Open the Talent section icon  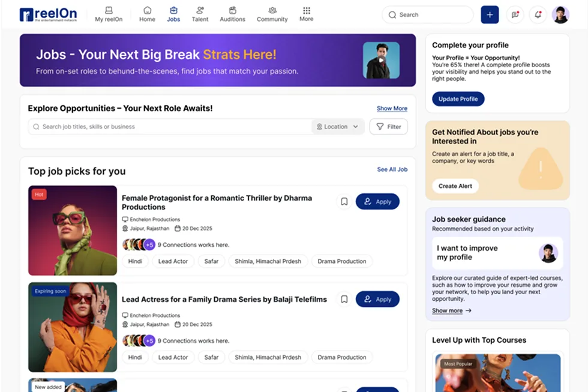200,10
